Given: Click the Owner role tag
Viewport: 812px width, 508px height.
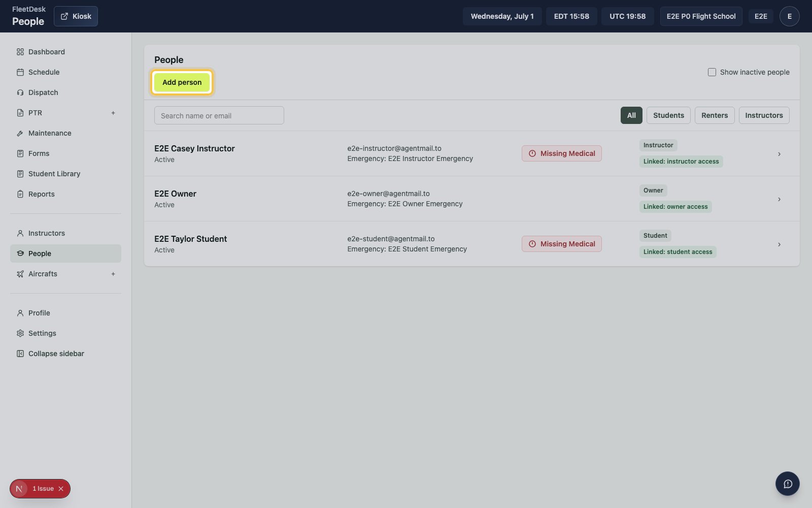Looking at the screenshot, I should tap(653, 190).
